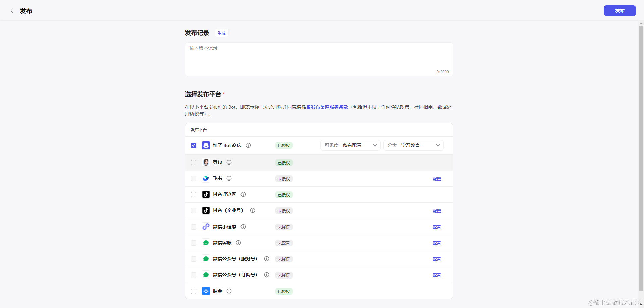Click the 已授权 tag for 抖音评论区

click(x=284, y=195)
